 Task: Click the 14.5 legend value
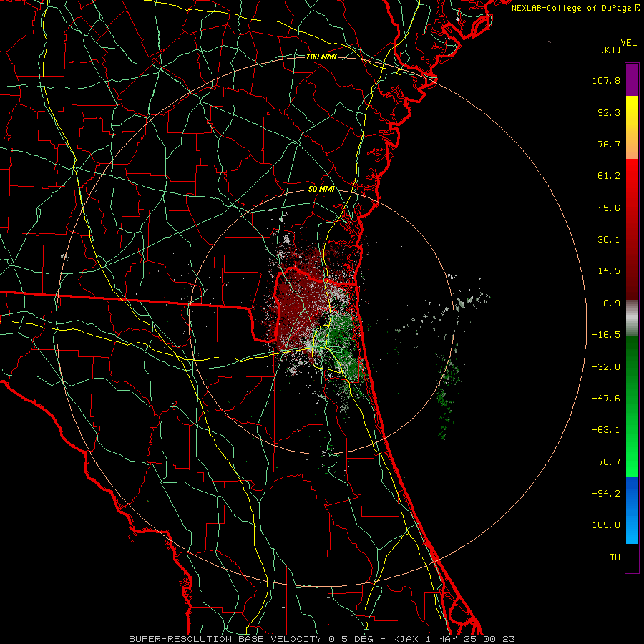coord(609,271)
